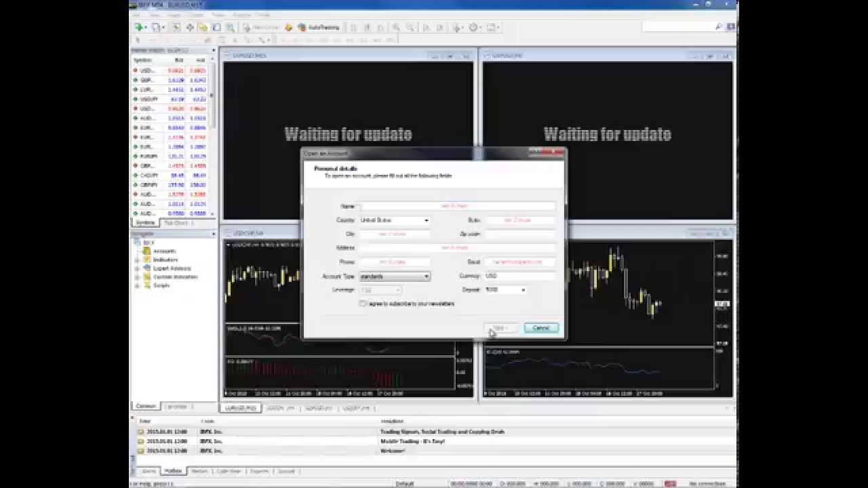Open the Mailbox tab in Terminal
Screen dimensions: 868x488
(x=173, y=470)
